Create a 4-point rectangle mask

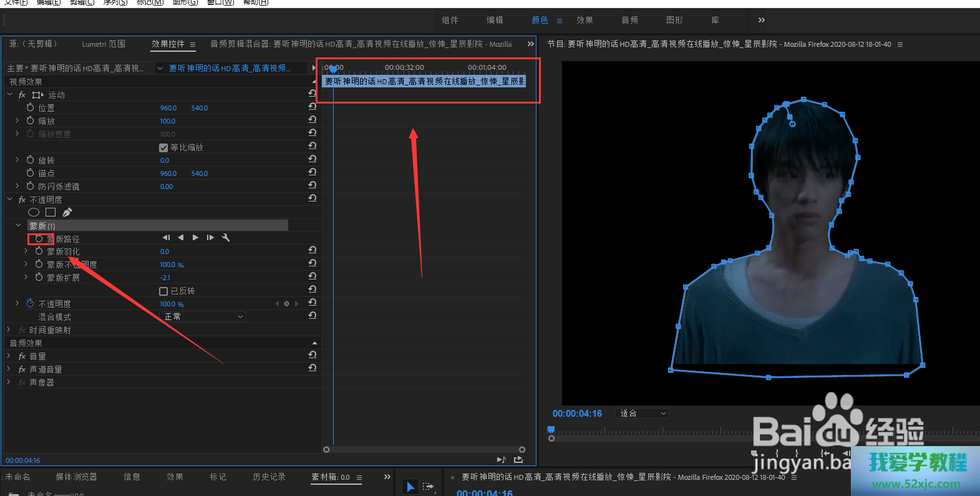pyautogui.click(x=51, y=212)
